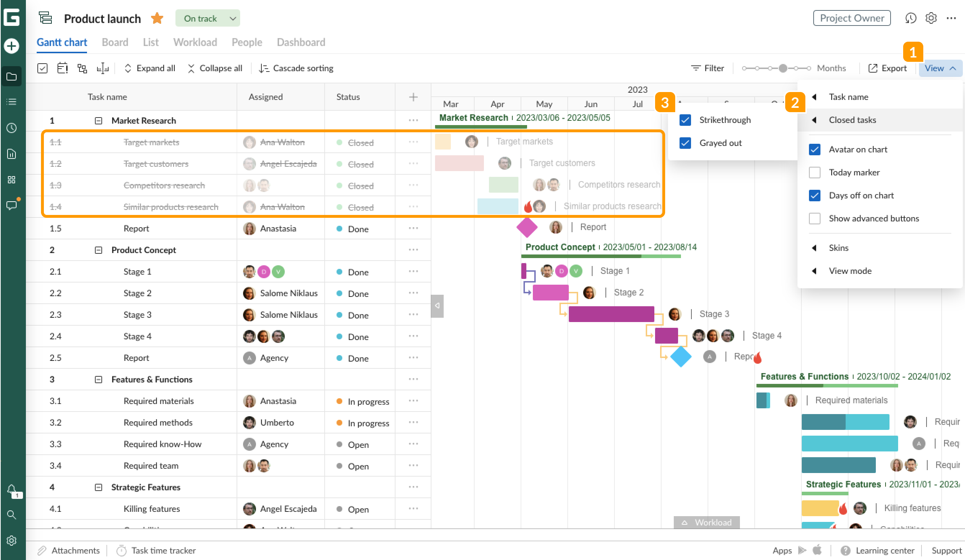Collapse the Market Research task group

pos(99,120)
